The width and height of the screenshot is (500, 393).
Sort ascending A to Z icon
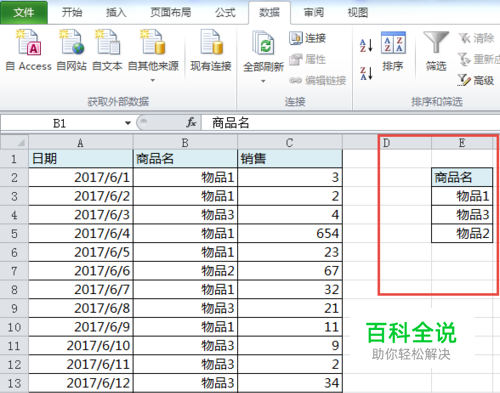click(366, 46)
